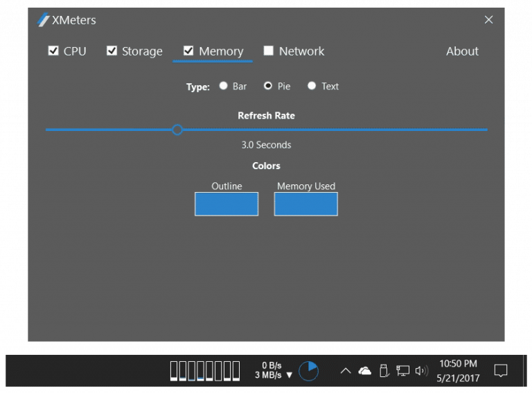Click the memory pie chart in taskbar
This screenshot has height=393, width=532.
click(x=308, y=371)
